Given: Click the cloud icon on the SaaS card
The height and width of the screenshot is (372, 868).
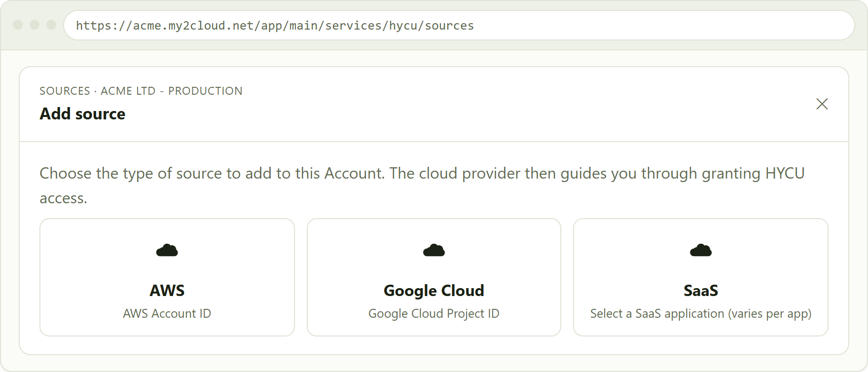Looking at the screenshot, I should click(x=701, y=251).
